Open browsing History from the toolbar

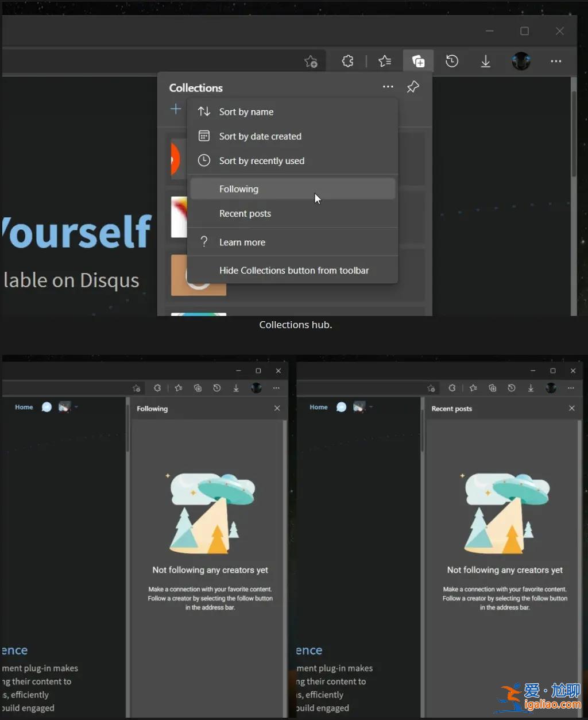(x=451, y=61)
